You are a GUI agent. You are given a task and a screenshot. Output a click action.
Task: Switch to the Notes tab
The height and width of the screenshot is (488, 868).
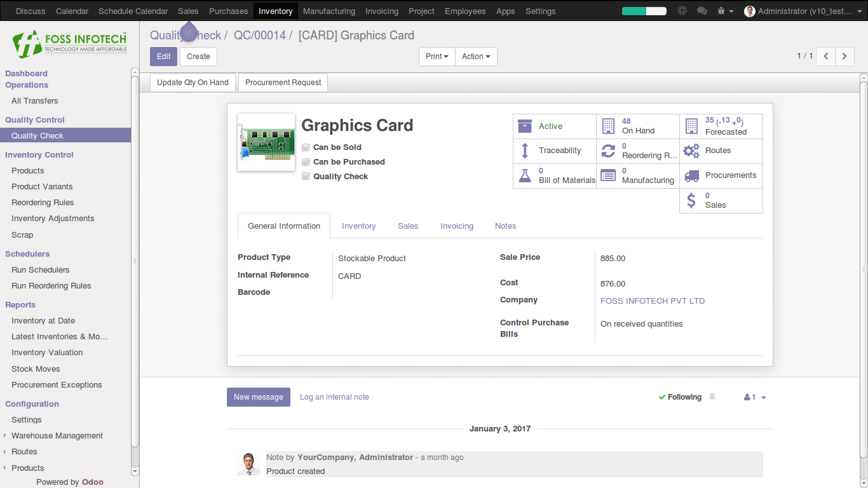click(505, 226)
